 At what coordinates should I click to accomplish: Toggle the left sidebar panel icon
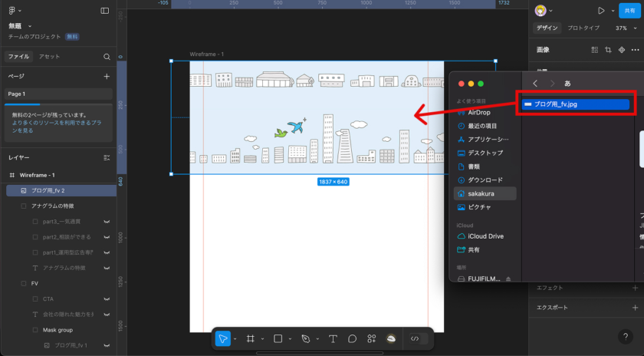coord(105,11)
